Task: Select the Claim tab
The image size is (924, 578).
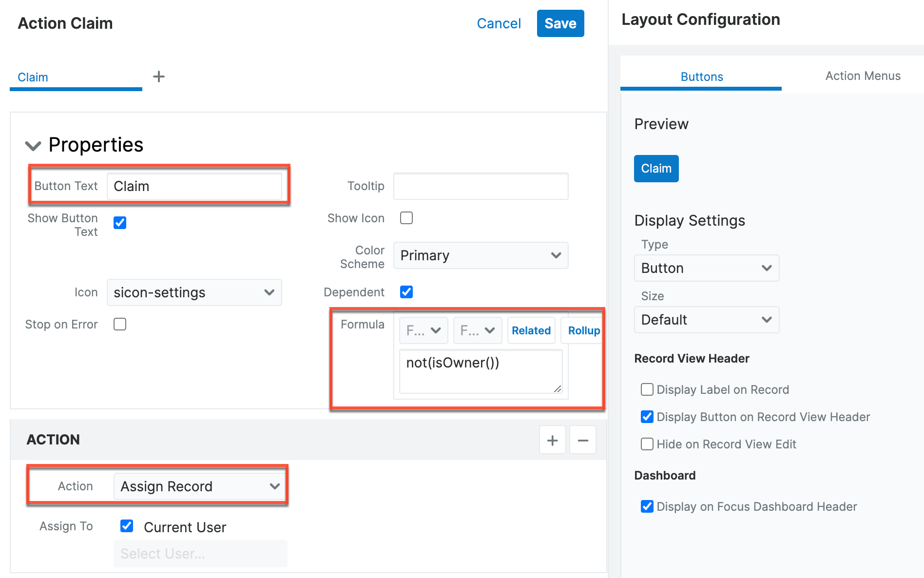Action: tap(33, 77)
